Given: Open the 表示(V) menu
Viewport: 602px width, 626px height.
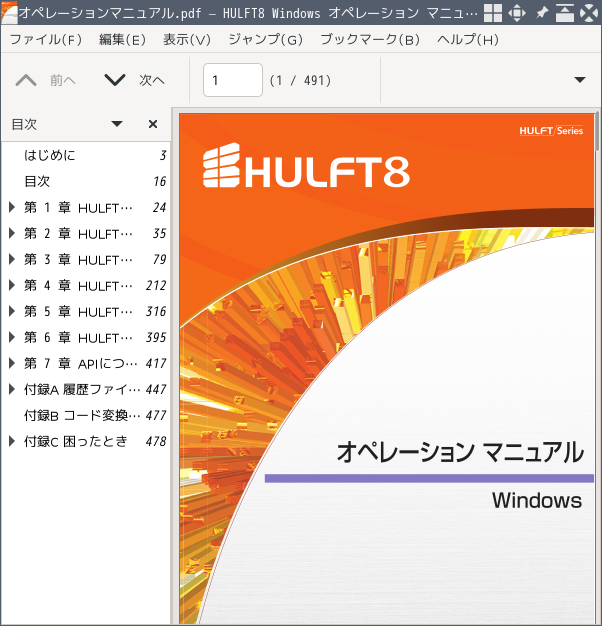Looking at the screenshot, I should [x=187, y=40].
